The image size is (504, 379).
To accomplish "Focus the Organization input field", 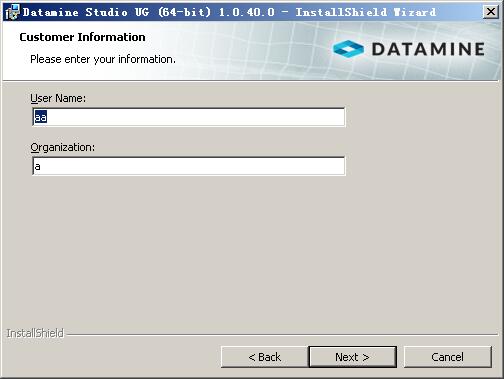I will [189, 166].
